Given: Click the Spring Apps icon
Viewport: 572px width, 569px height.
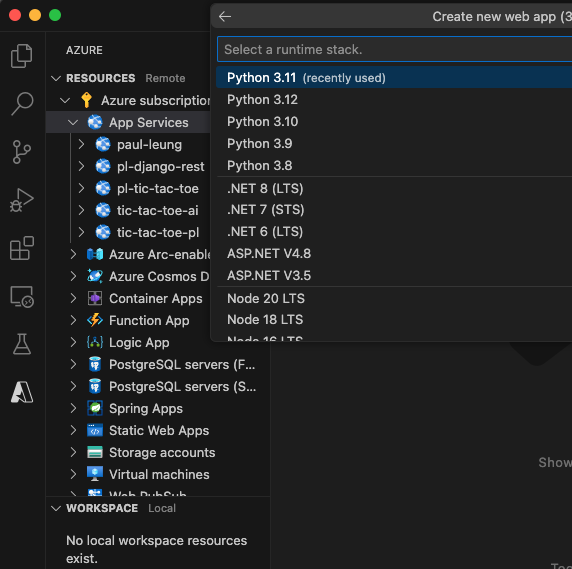Looking at the screenshot, I should coord(95,408).
